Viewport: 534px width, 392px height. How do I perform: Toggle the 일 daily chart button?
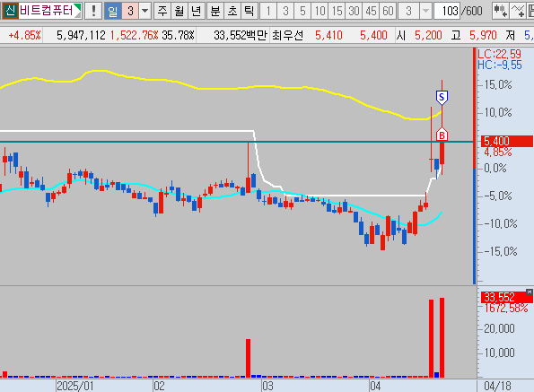coord(112,11)
